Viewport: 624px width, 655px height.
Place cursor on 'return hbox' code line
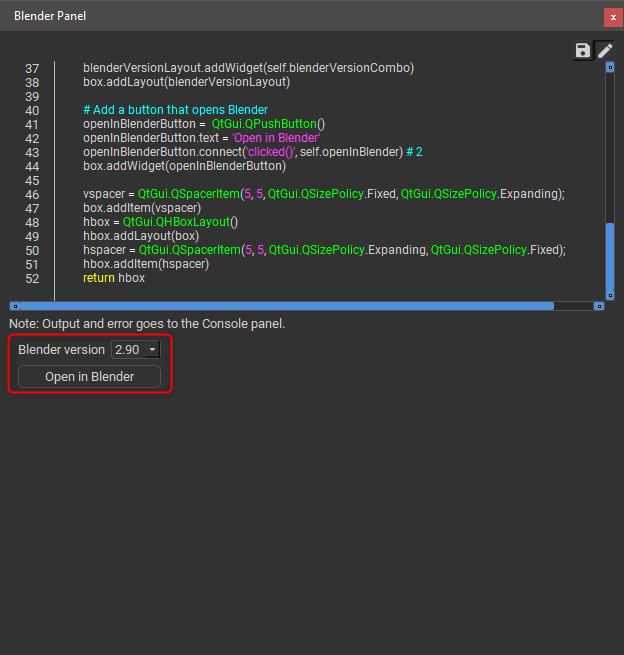pyautogui.click(x=114, y=278)
